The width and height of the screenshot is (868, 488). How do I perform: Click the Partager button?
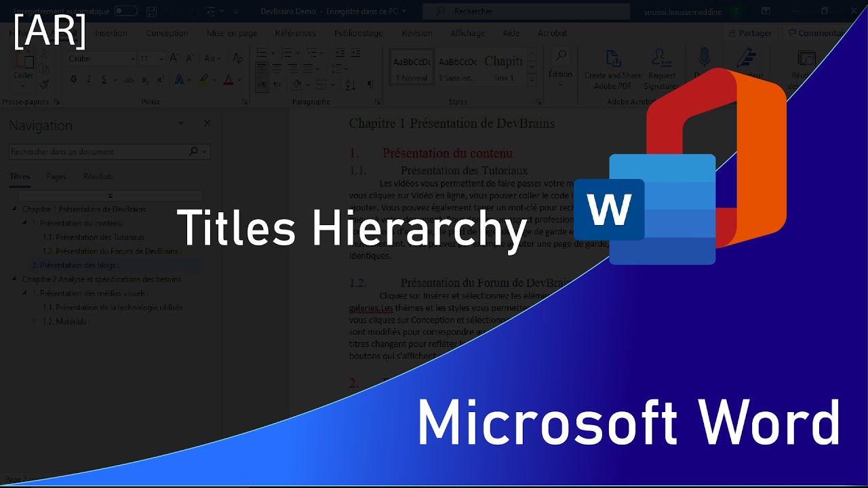[x=750, y=33]
